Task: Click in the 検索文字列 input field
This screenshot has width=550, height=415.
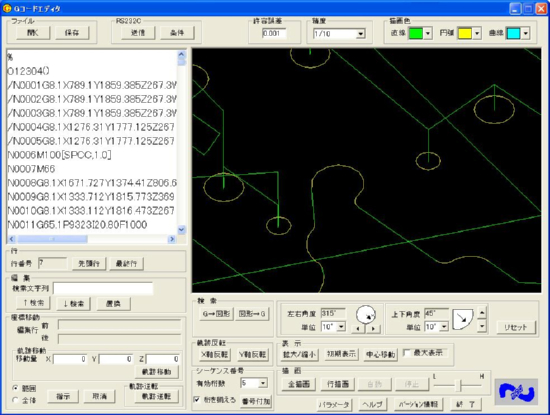Action: tap(103, 288)
